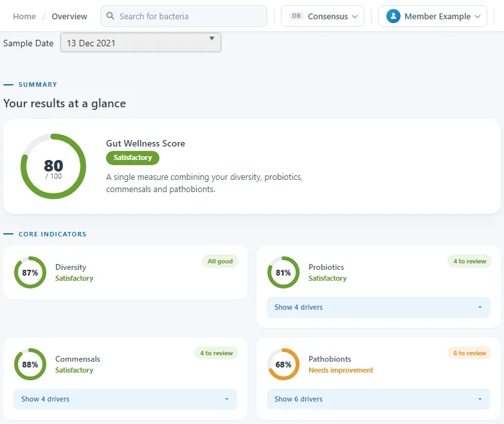Click the search magnifier icon
This screenshot has width=504, height=424.
tap(111, 15)
